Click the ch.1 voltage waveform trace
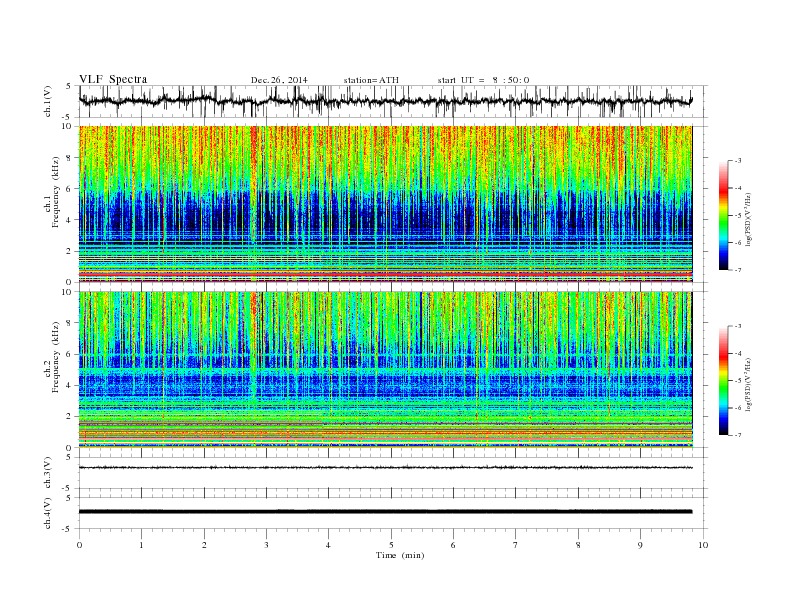This screenshot has width=792, height=612. coord(385,101)
